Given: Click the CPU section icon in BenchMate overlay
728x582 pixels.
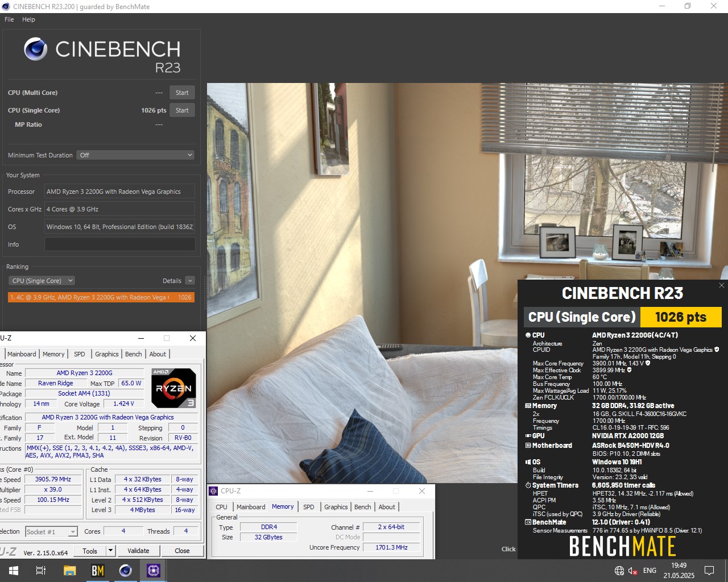Looking at the screenshot, I should point(528,335).
